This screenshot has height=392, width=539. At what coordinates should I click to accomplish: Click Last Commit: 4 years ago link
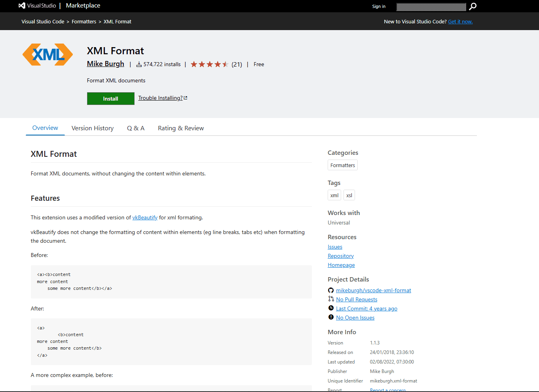pos(366,308)
